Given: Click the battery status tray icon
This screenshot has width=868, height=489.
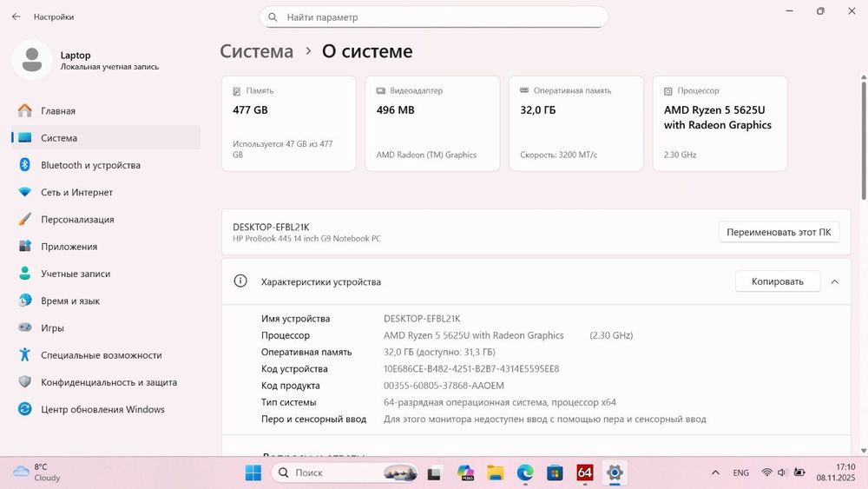Looking at the screenshot, I should coord(799,472).
